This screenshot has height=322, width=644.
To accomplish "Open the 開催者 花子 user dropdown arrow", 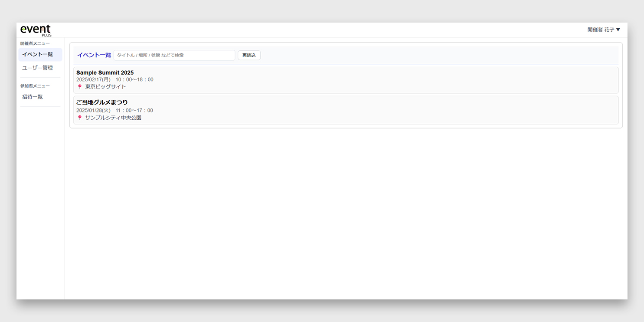I will coord(618,30).
